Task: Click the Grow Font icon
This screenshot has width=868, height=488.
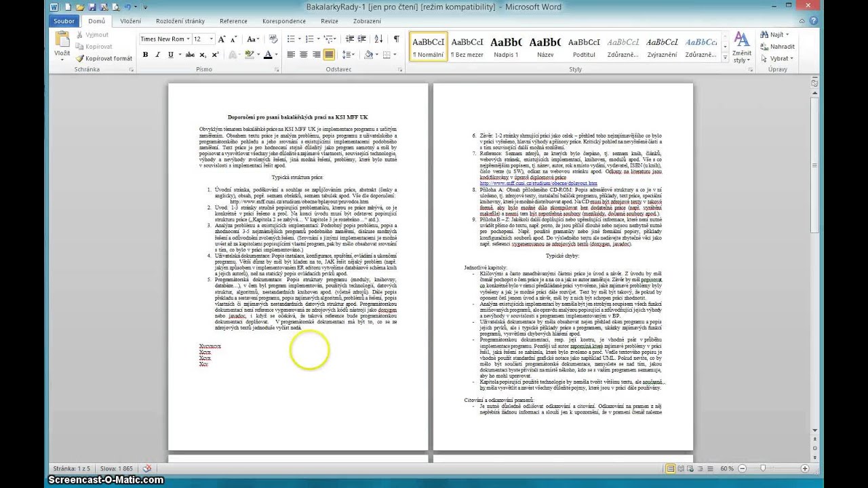Action: click(222, 39)
